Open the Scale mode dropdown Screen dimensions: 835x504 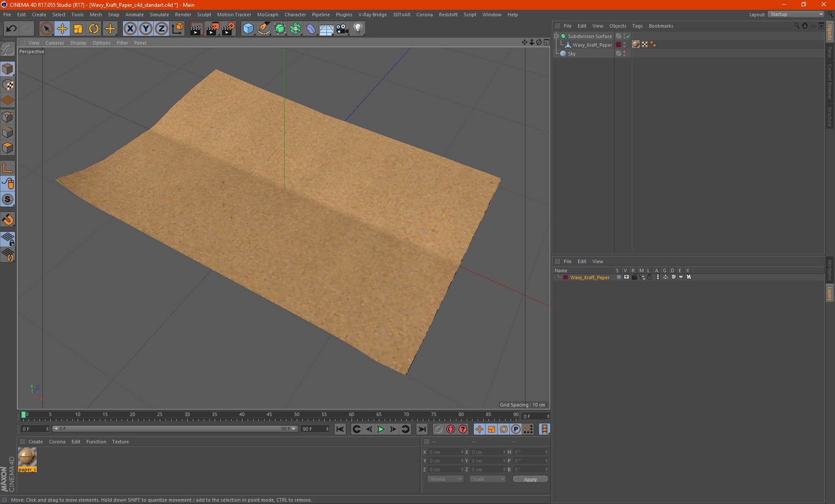coord(488,479)
